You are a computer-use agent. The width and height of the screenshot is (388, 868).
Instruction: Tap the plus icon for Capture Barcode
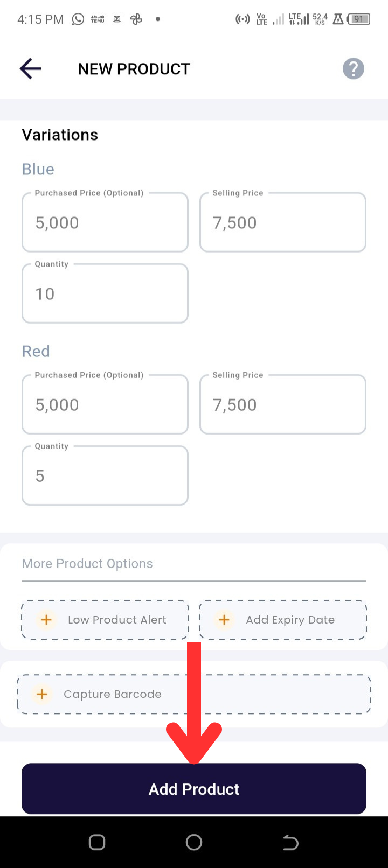(x=42, y=694)
